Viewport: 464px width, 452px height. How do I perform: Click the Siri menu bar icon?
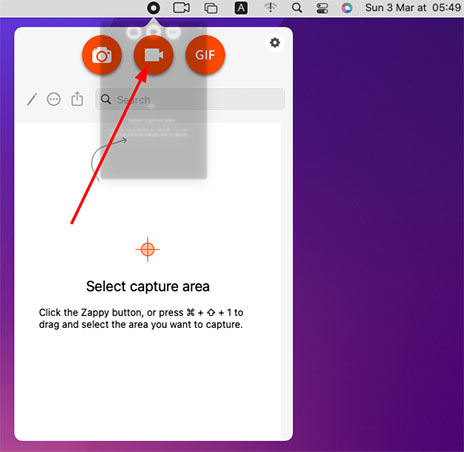(x=347, y=8)
